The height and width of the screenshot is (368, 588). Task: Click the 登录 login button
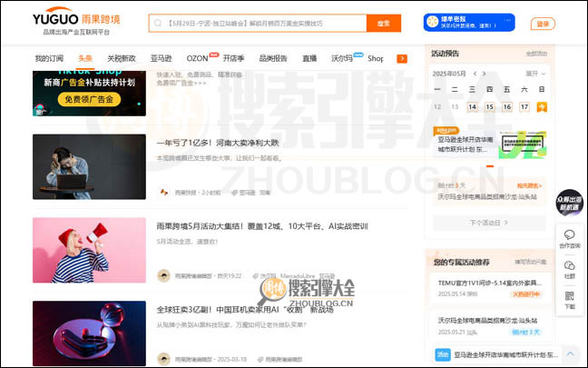(x=543, y=24)
